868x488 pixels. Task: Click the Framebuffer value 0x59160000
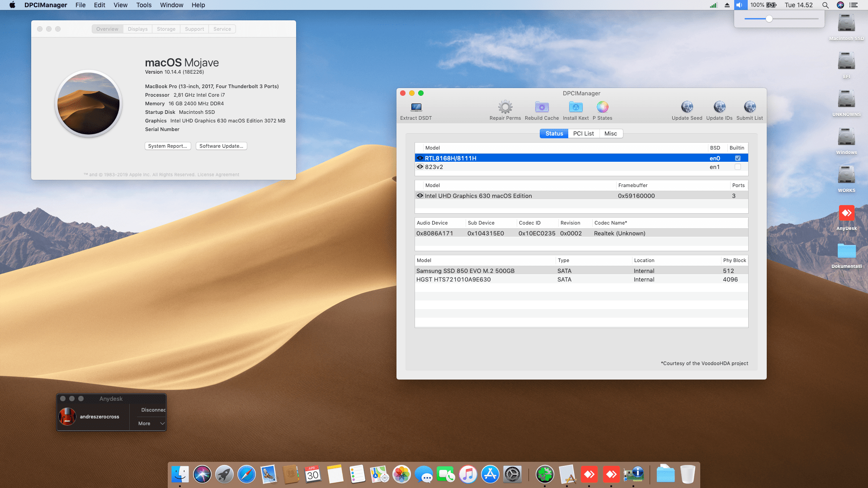click(x=636, y=196)
